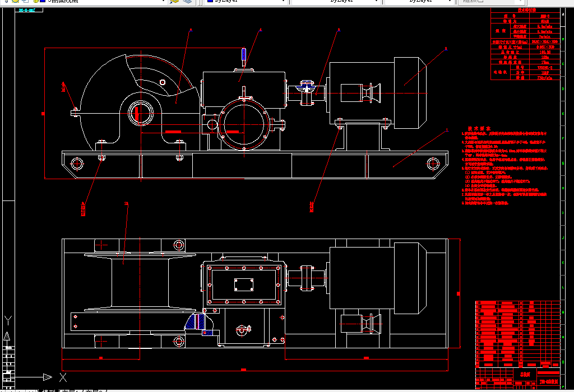
Task: Click the left lifting hole circle on base frame
Action: [x=77, y=164]
